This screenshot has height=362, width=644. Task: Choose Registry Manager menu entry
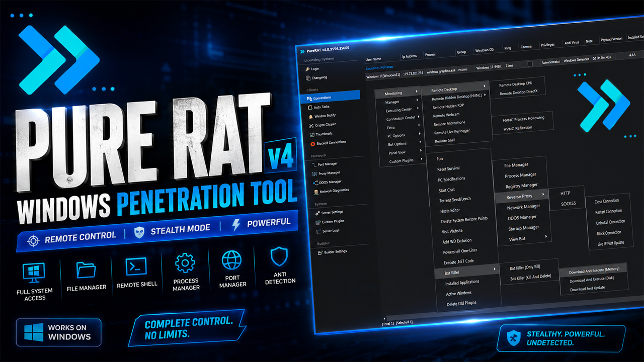pyautogui.click(x=522, y=186)
